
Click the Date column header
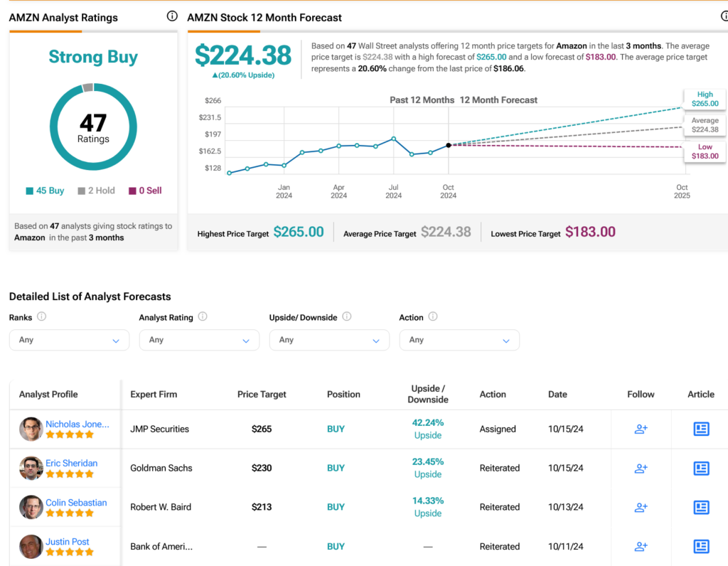(x=557, y=394)
